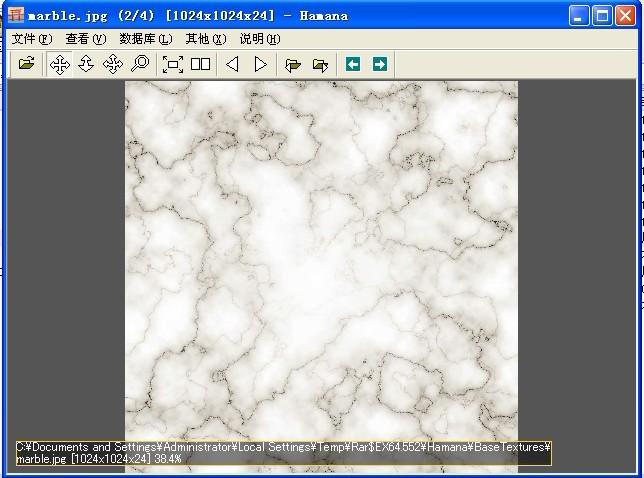Open previous folder icon
Viewport: 644px width, 478px height.
293,65
